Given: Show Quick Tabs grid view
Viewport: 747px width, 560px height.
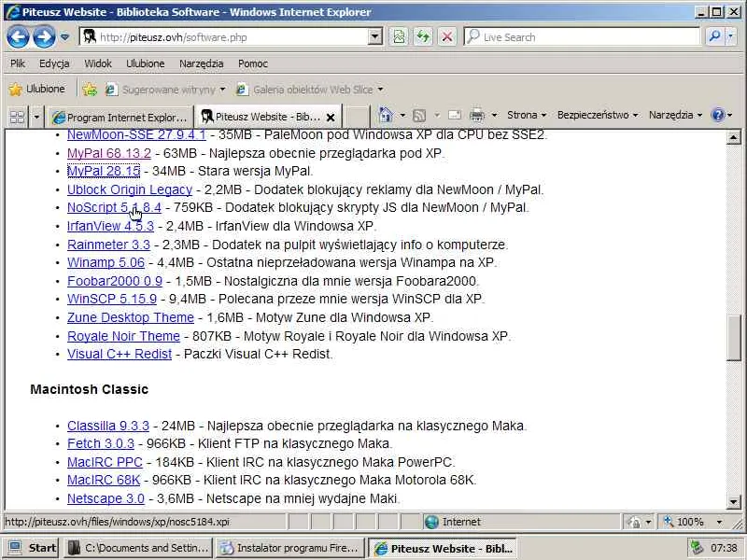Looking at the screenshot, I should tap(17, 116).
